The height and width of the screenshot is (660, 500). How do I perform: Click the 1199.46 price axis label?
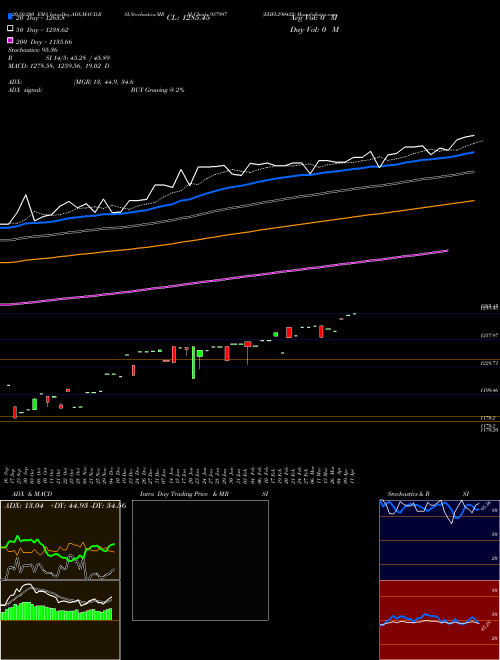point(490,390)
